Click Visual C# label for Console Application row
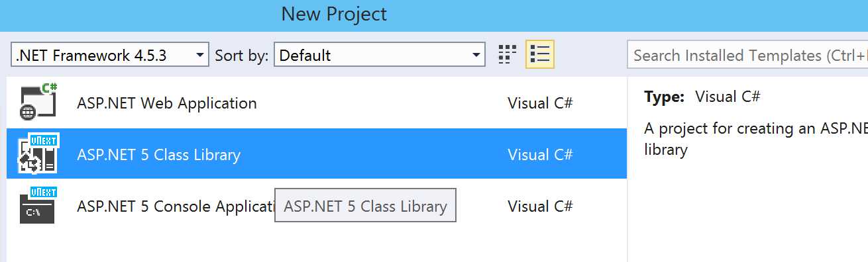Viewport: 868px width, 262px height. [x=540, y=206]
